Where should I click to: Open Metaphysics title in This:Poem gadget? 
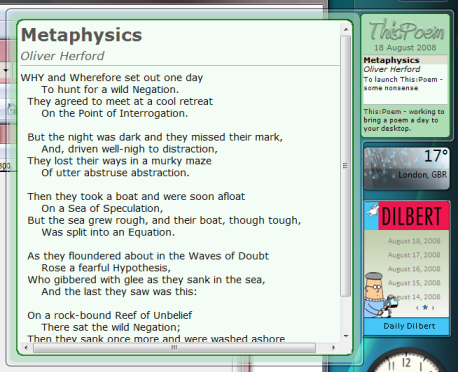click(x=391, y=60)
